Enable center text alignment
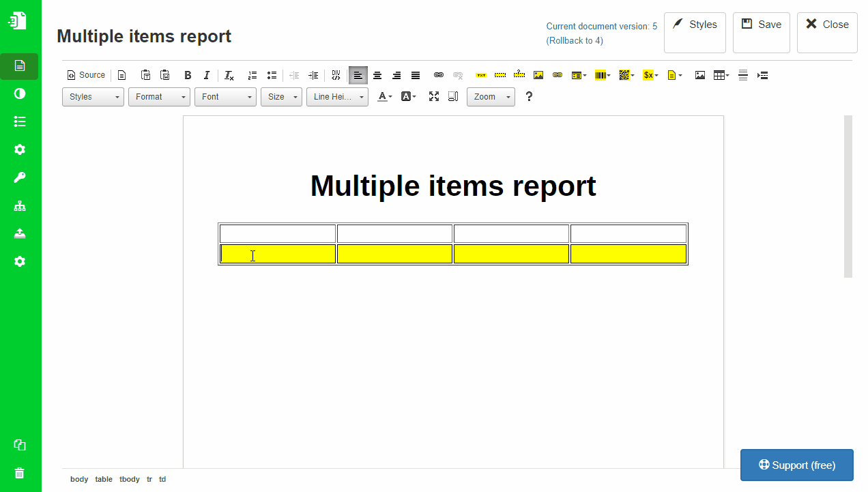The height and width of the screenshot is (492, 868). click(x=377, y=75)
